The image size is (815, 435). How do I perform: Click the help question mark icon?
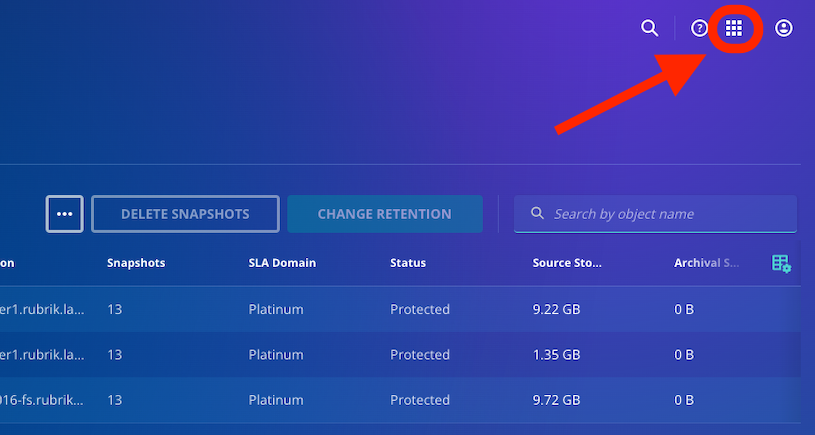[x=699, y=28]
